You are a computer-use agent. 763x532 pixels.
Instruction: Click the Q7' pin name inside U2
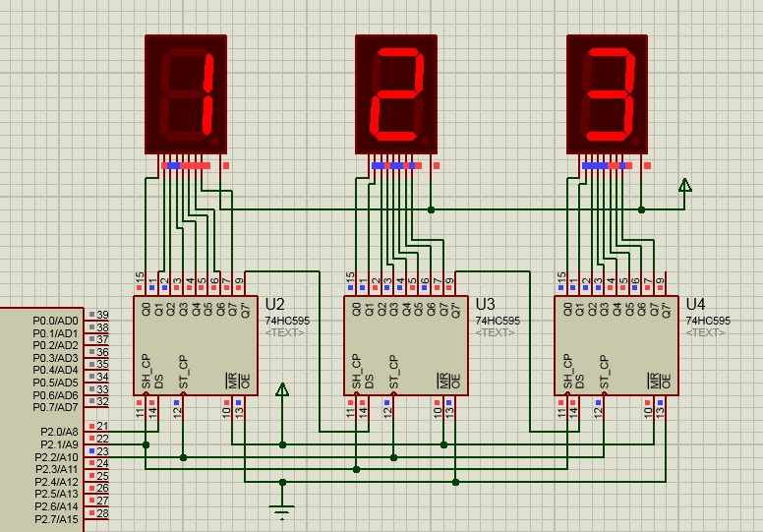(245, 310)
